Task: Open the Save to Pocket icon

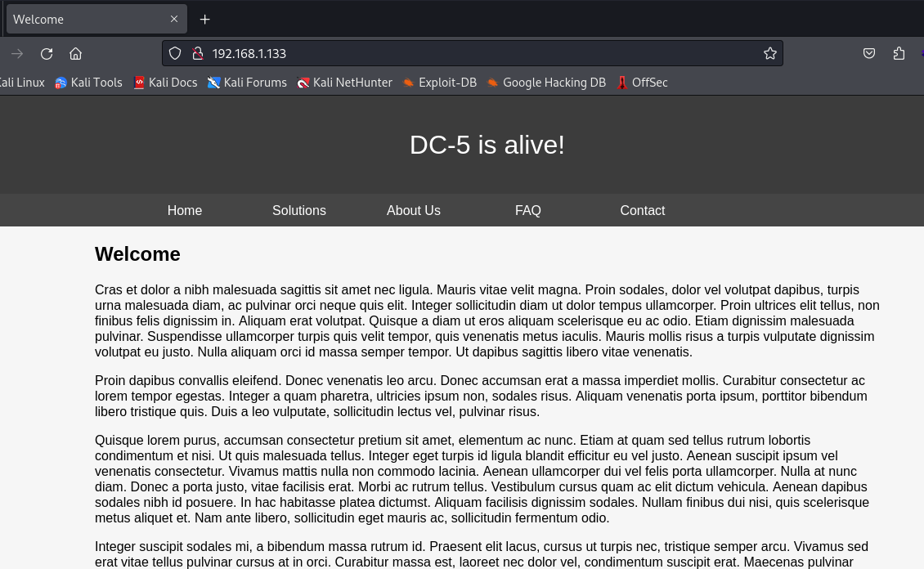Action: click(x=869, y=54)
